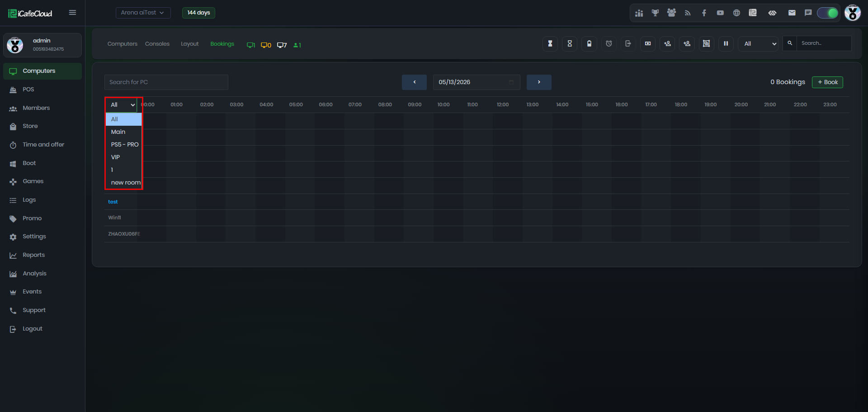Click the date field showing 05/13/2026
This screenshot has width=868, height=412.
click(476, 82)
